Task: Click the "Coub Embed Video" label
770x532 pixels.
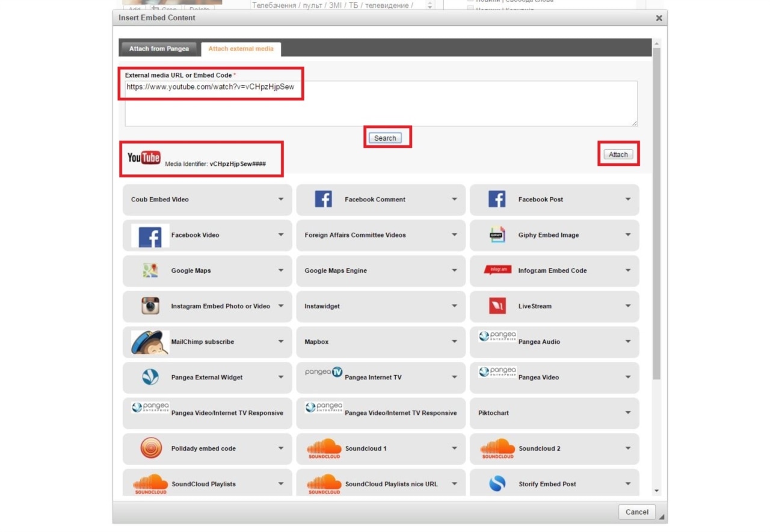Action: coord(160,200)
